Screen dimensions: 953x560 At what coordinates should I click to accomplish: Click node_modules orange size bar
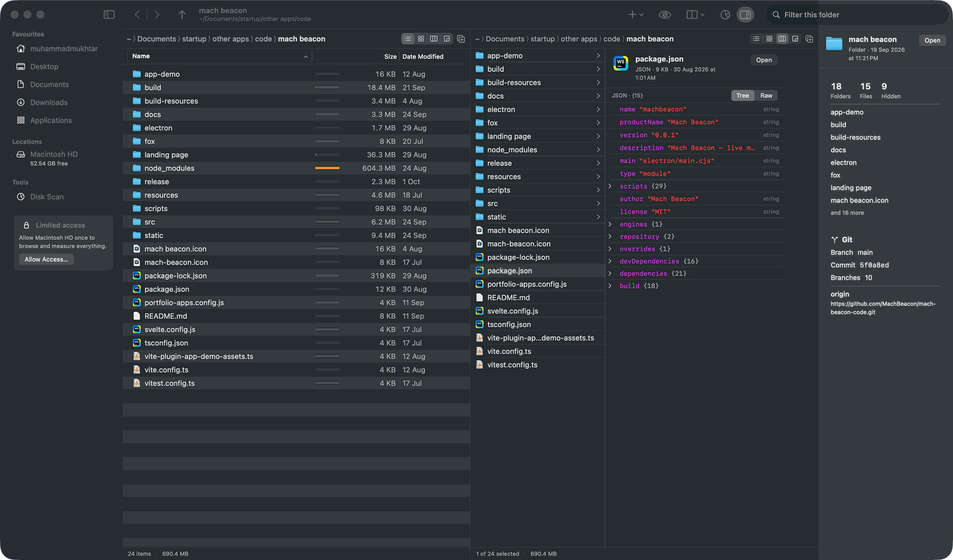click(327, 168)
